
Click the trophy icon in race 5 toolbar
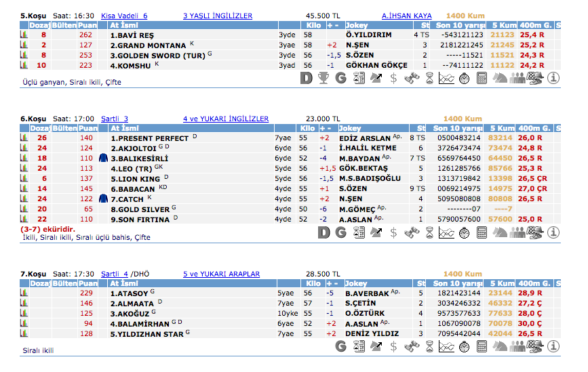pos(324,78)
